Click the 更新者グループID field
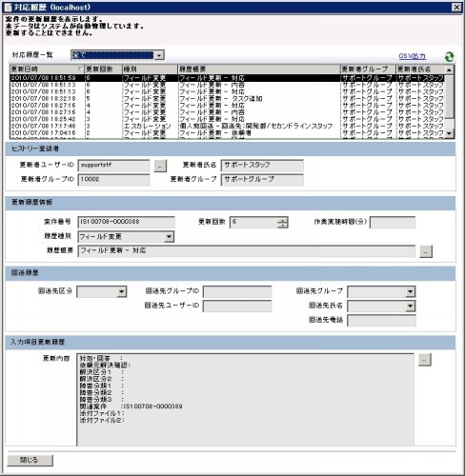The width and height of the screenshot is (465, 476). tap(113, 180)
